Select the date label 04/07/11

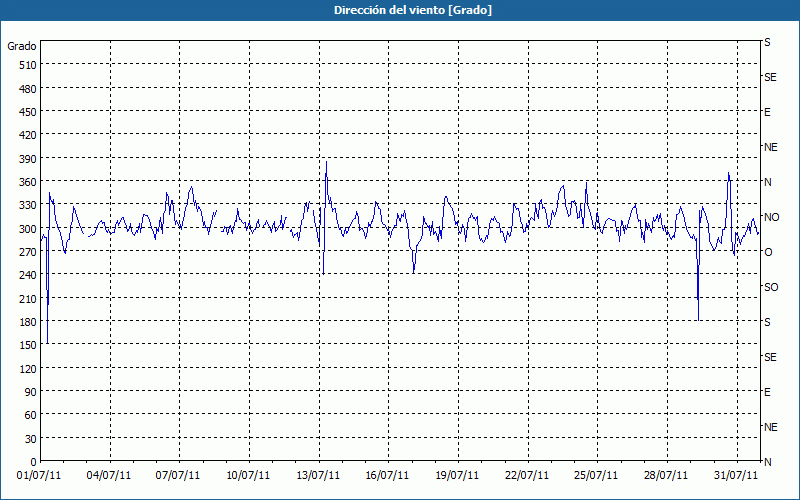[109, 476]
